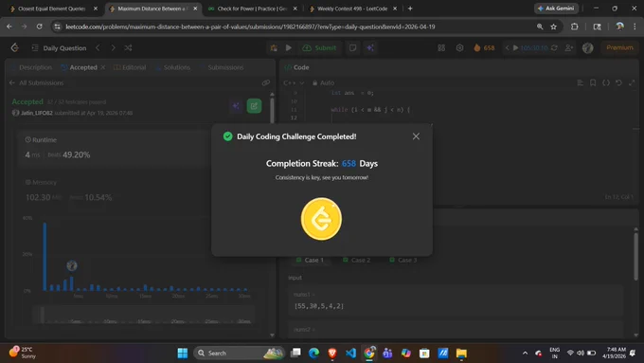The width and height of the screenshot is (644, 363).
Task: Open the settings gear in LeetCode header
Action: pyautogui.click(x=459, y=48)
